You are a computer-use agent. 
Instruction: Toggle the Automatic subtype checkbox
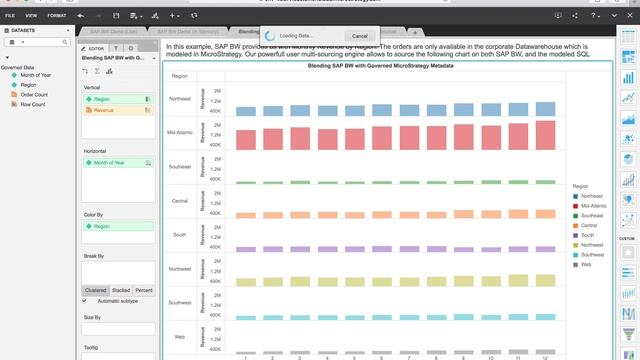pos(84,301)
